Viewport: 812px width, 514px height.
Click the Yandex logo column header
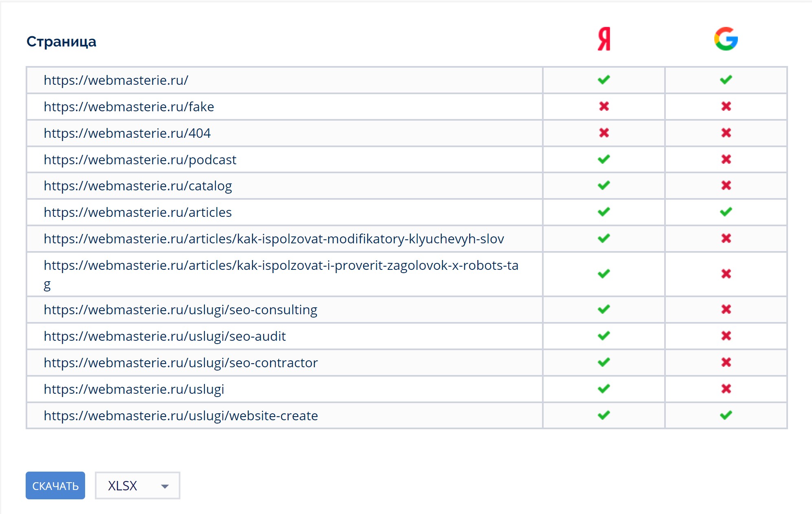point(604,39)
